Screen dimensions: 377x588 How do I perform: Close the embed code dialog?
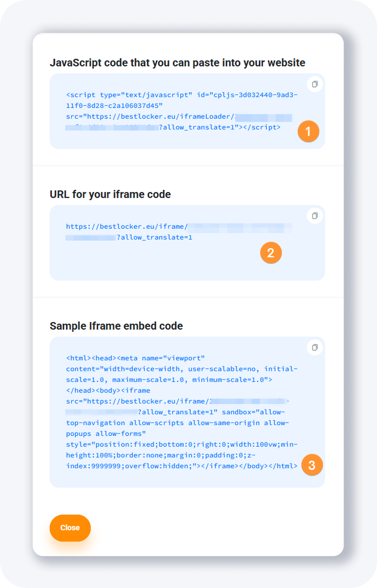tap(70, 528)
